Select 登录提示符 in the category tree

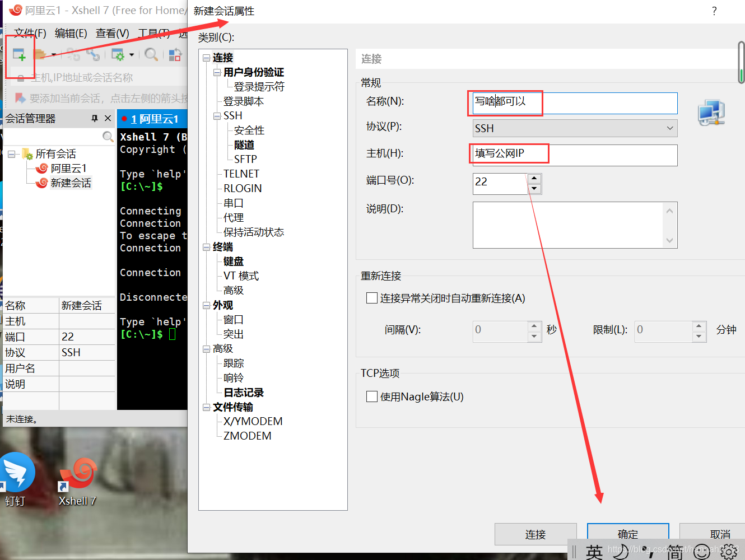(x=259, y=87)
